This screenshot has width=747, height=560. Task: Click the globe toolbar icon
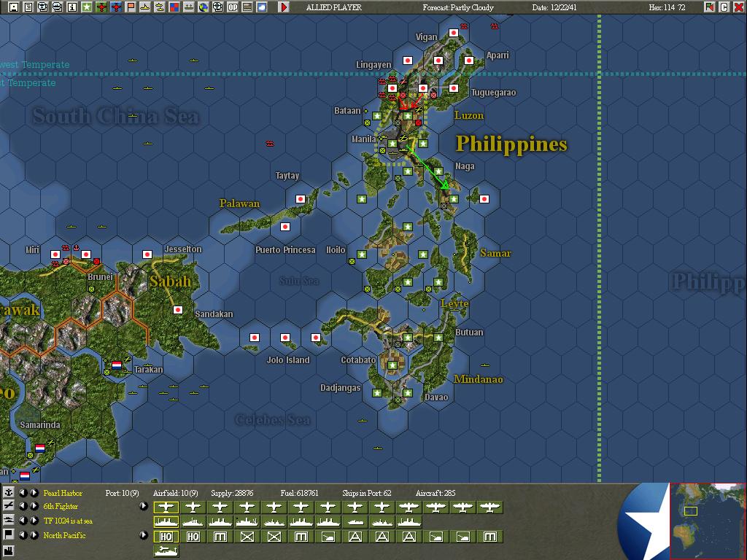click(204, 7)
